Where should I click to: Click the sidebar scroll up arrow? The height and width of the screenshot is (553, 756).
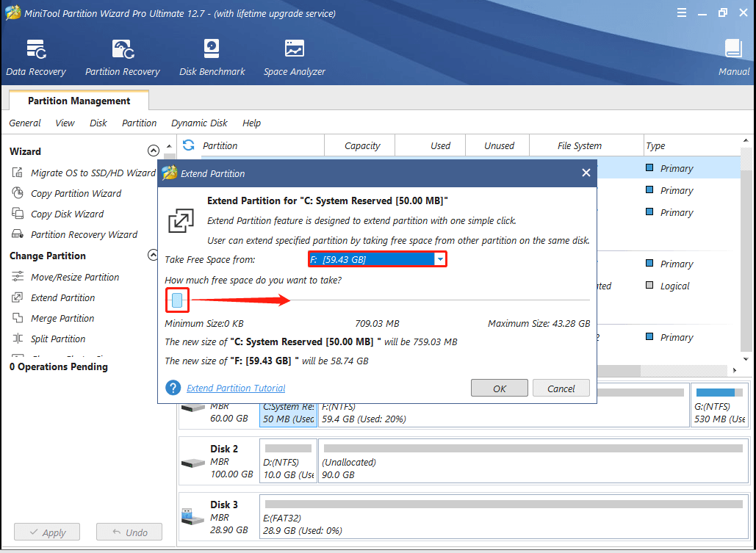(169, 145)
